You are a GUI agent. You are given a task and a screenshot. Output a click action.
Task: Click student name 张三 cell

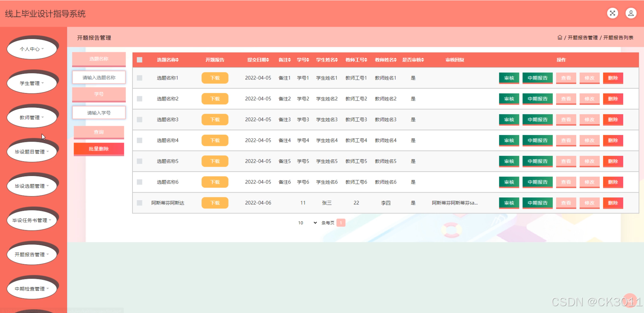(x=327, y=203)
